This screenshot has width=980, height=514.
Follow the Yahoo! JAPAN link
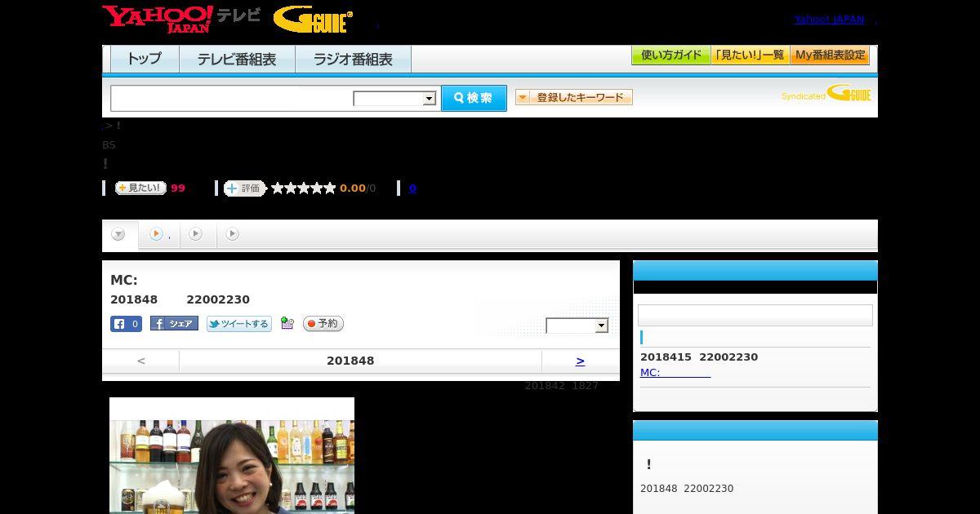(829, 19)
